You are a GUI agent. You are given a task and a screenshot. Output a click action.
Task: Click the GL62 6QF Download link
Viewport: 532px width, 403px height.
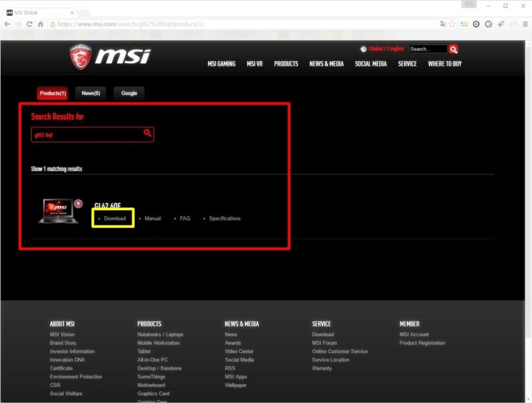(x=114, y=219)
